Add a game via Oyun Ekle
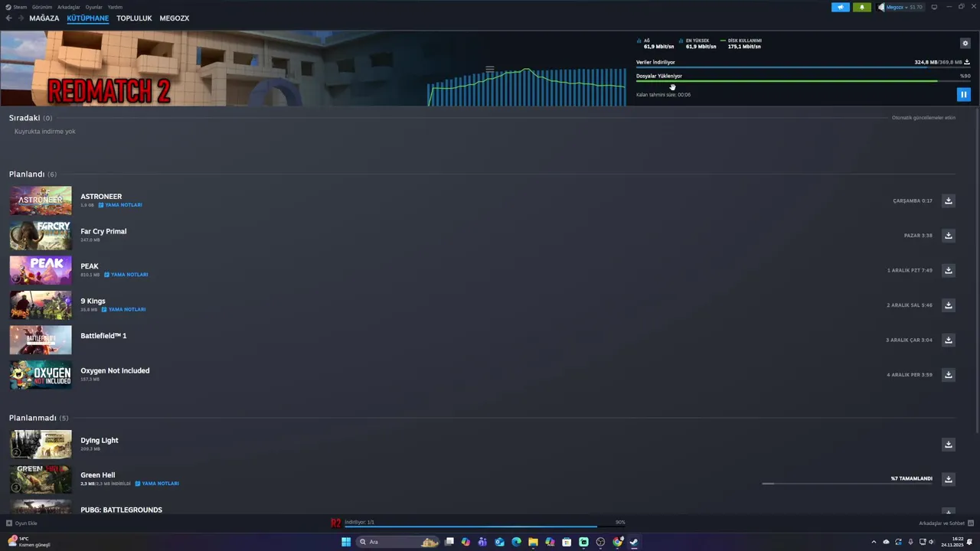This screenshot has width=980, height=551. 21,523
